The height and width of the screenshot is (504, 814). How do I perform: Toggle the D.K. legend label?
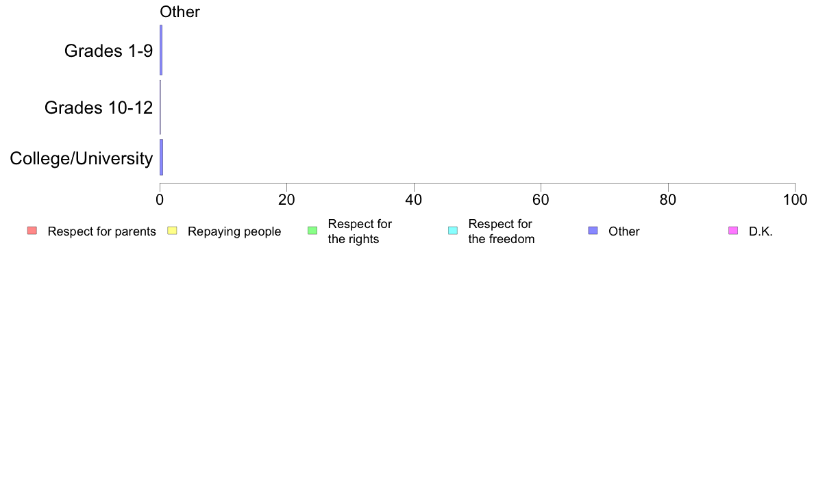761,231
